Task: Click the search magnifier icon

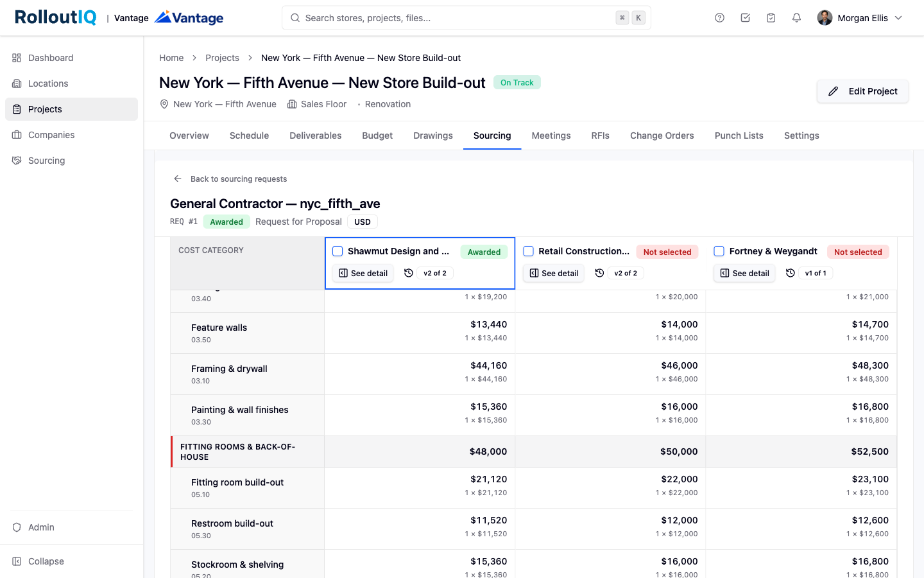Action: pos(295,18)
